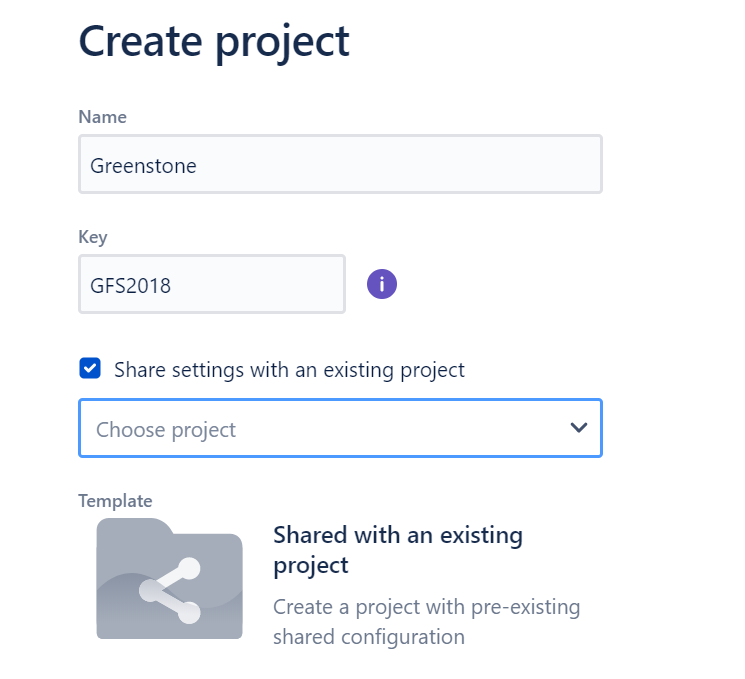Click the Choose project placeholder text
This screenshot has width=745, height=679.
pyautogui.click(x=166, y=430)
